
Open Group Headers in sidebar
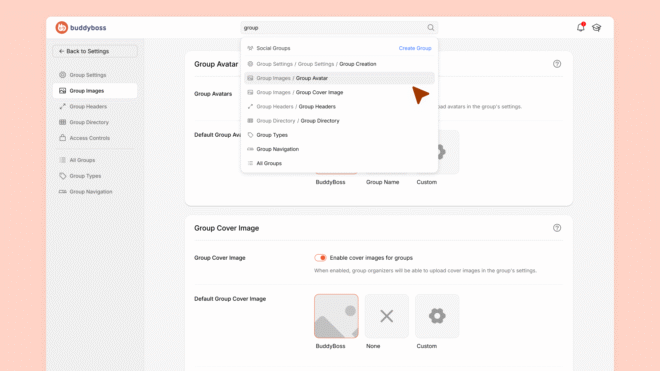pyautogui.click(x=95, y=107)
